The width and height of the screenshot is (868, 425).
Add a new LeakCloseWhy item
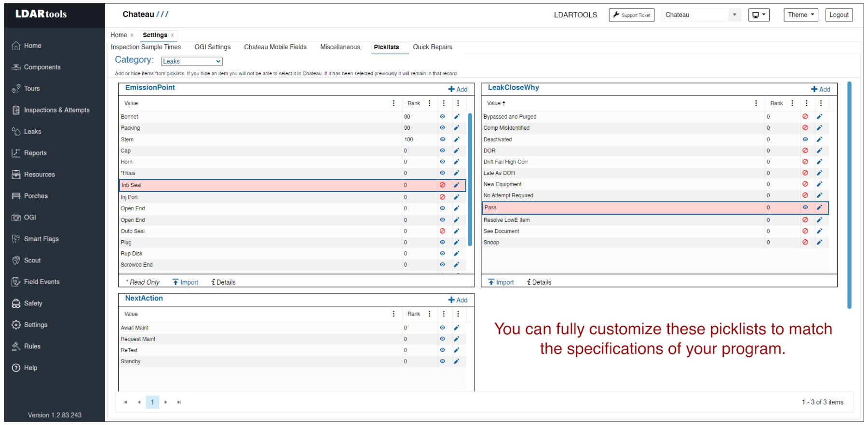pyautogui.click(x=820, y=89)
